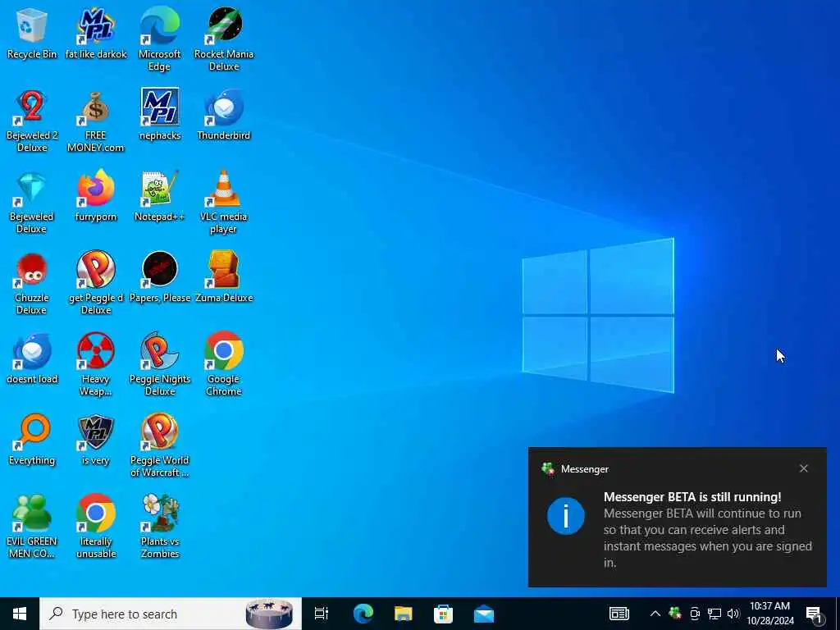Viewport: 840px width, 630px height.
Task: Select the 'fat like darkok' MPI shortcut
Action: click(96, 33)
